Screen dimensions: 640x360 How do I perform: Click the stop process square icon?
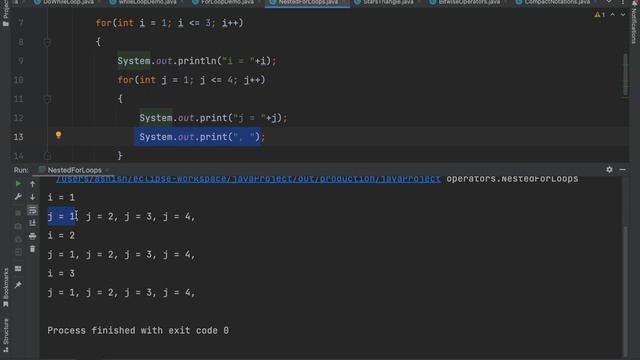tap(18, 213)
